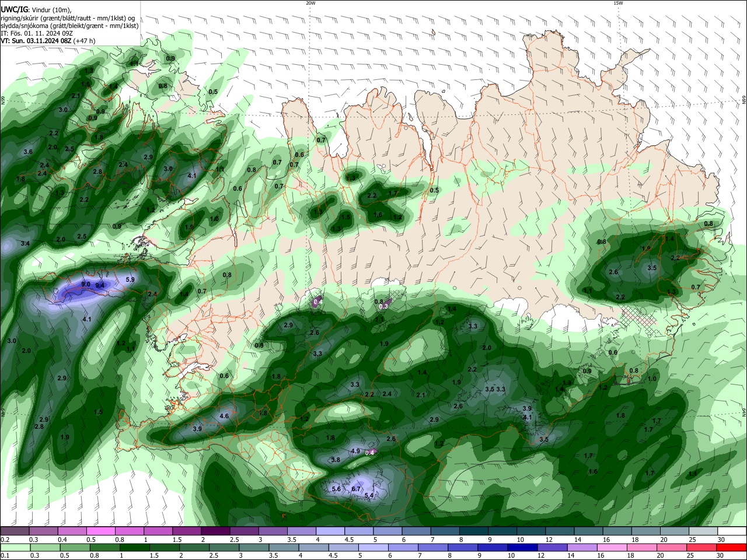The height and width of the screenshot is (560, 747).
Task: Click the bright pink snow swatch between 0.5 and 0.8
Action: point(100,531)
